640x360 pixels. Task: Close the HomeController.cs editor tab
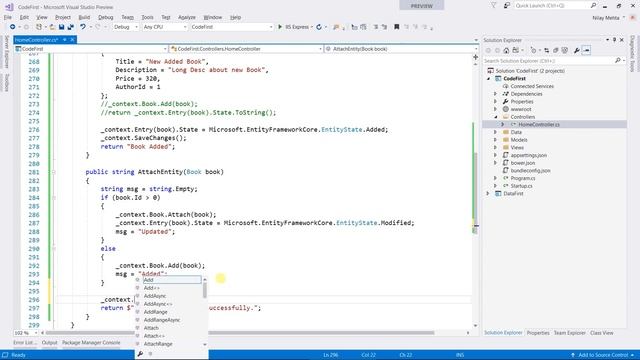coord(72,40)
